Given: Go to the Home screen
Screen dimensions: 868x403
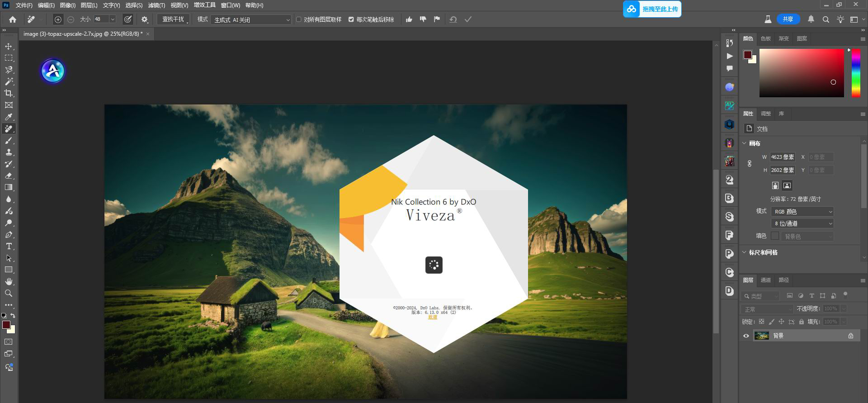Looking at the screenshot, I should click(13, 19).
